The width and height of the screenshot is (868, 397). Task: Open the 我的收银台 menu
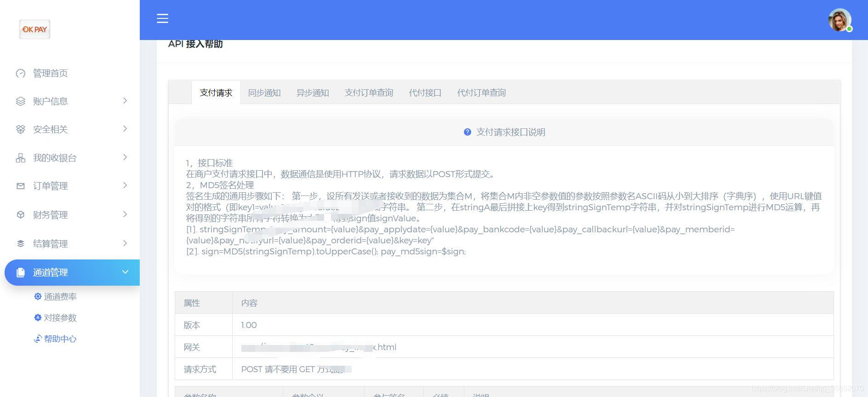[x=55, y=158]
